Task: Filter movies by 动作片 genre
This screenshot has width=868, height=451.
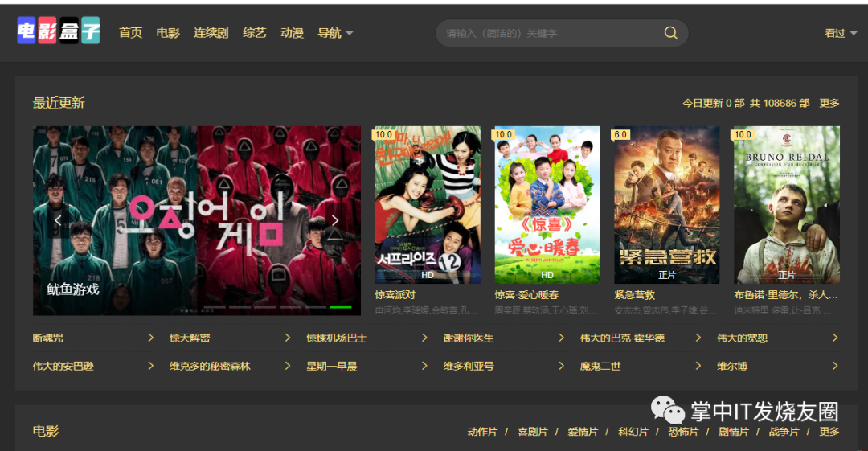Action: 482,432
